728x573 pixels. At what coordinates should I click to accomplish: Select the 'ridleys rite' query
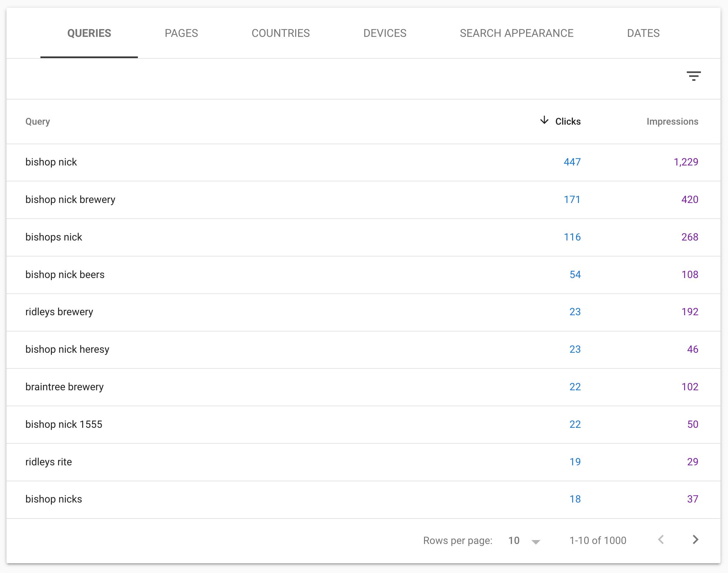49,462
